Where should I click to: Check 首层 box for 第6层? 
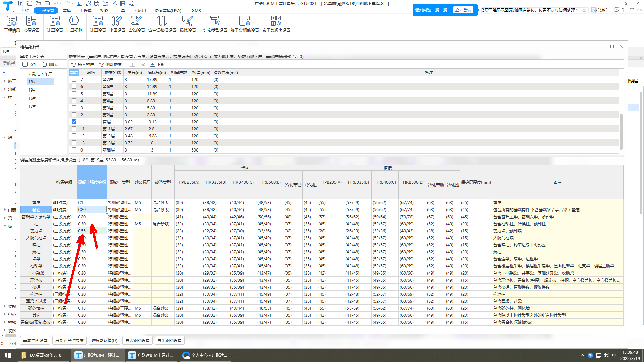point(74,86)
